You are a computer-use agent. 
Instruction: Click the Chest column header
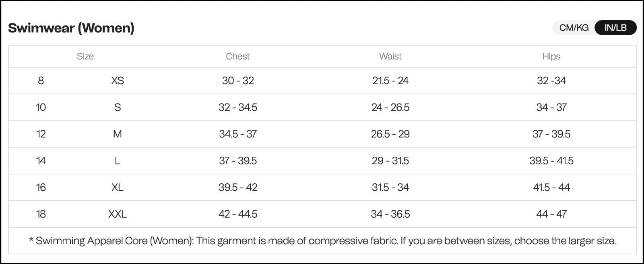[x=238, y=56]
